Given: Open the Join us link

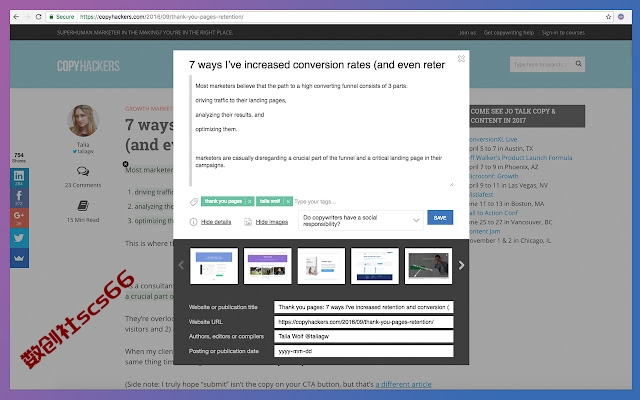Looking at the screenshot, I should (467, 33).
